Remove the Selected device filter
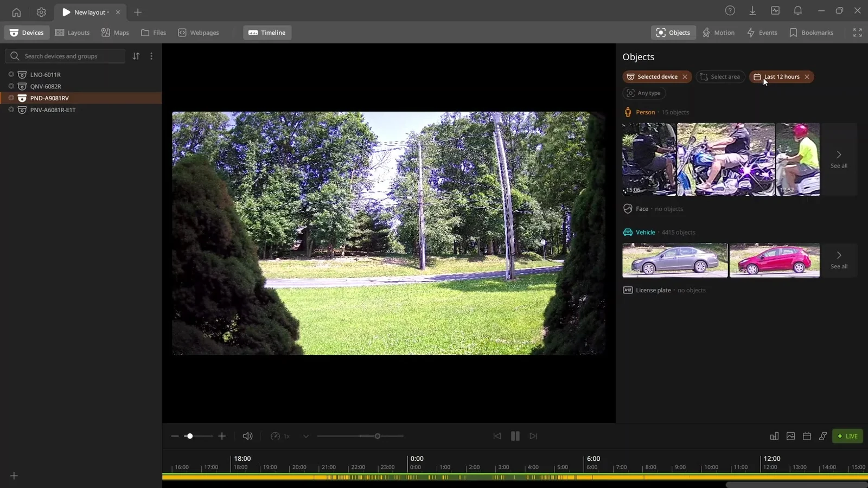 [x=685, y=77]
